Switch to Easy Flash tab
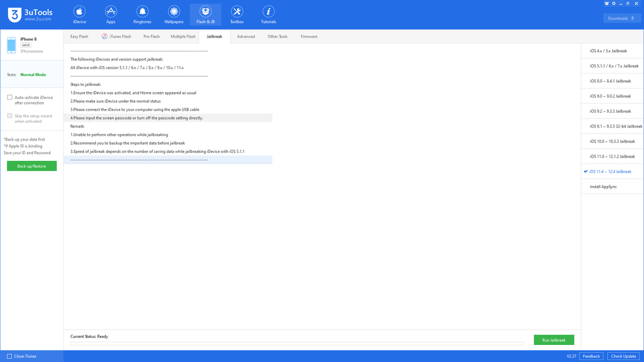Image resolution: width=644 pixels, height=362 pixels. [79, 36]
